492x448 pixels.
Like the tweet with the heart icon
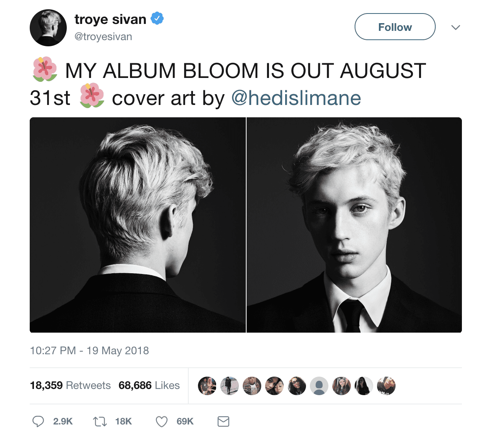[x=161, y=421]
